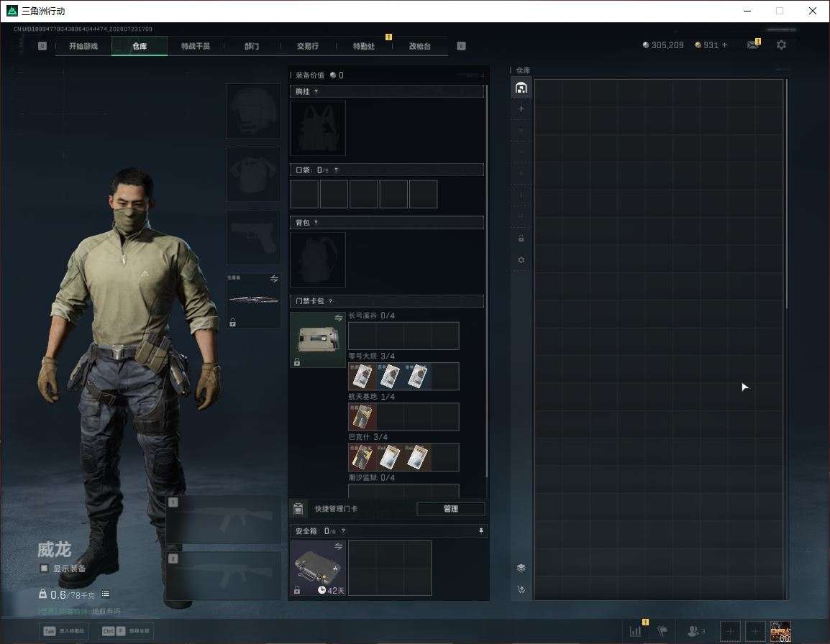
Task: Pin the 安全箱 section with pushpin icon
Action: pos(480,530)
